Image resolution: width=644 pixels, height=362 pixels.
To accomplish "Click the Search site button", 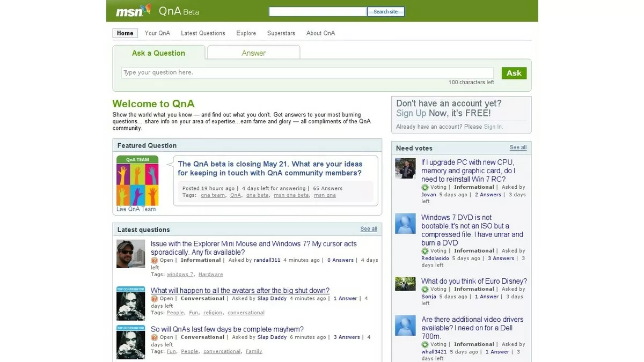I will 386,12.
